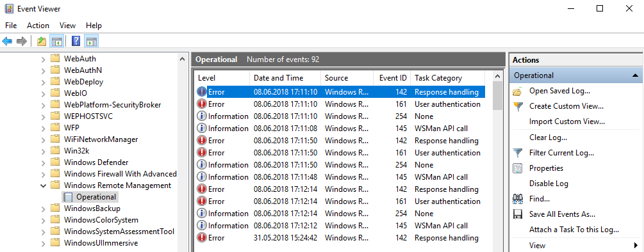Click Disable Log action link
This screenshot has height=252, width=644.
[x=549, y=184]
